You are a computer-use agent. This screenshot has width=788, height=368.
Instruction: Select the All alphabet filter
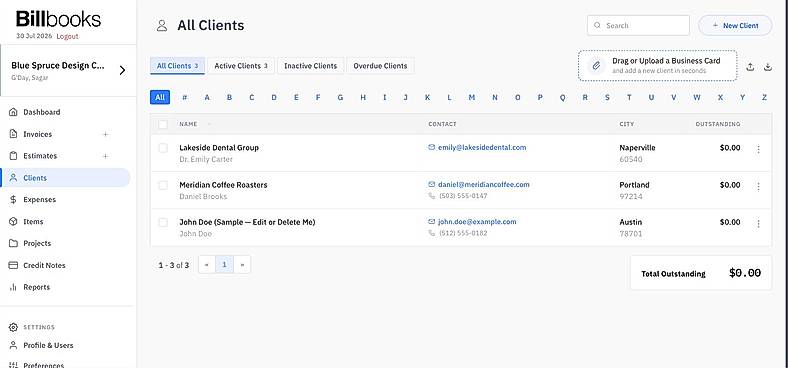click(160, 98)
